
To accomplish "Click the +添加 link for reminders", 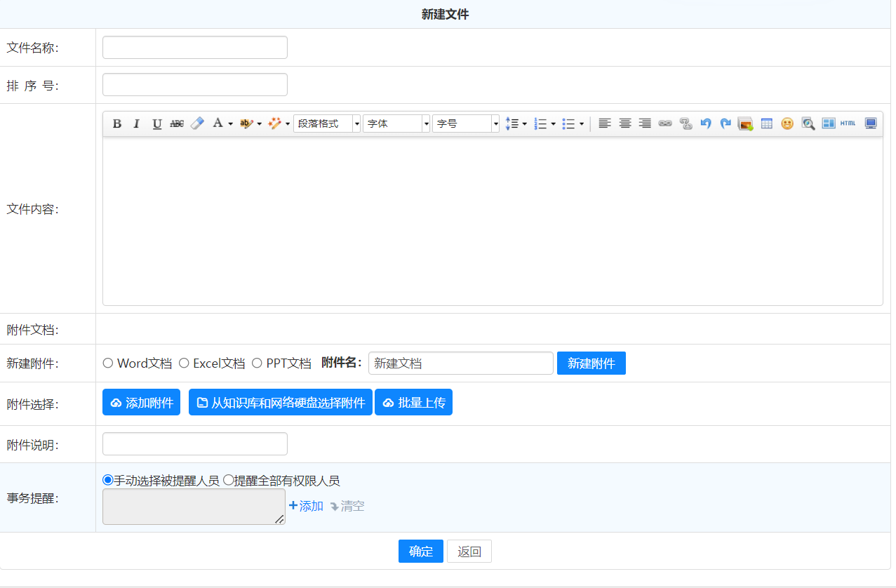I will [306, 506].
